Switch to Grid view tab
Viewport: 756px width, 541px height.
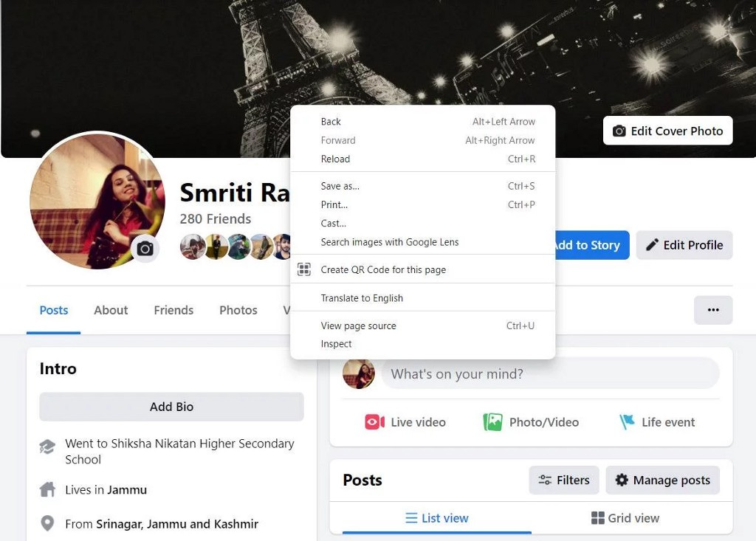pyautogui.click(x=625, y=518)
